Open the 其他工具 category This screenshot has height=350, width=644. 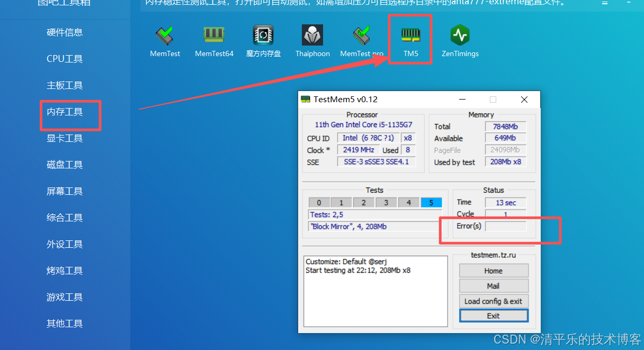coord(65,324)
